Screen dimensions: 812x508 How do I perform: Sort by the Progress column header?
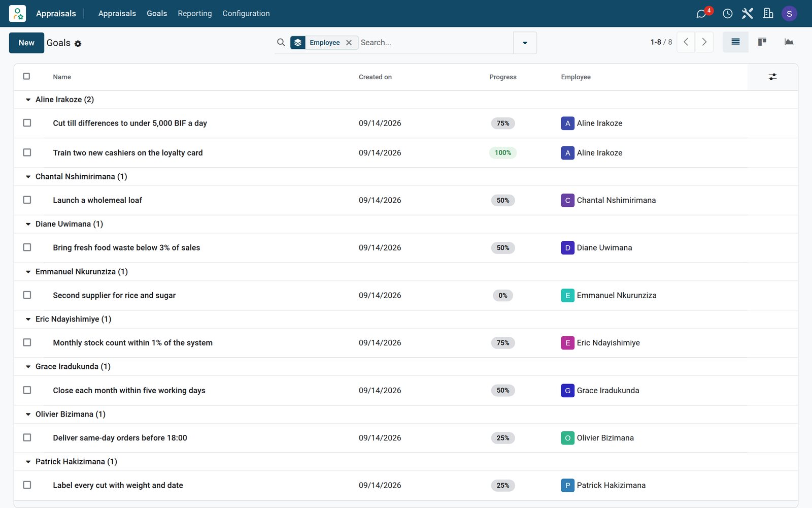click(503, 77)
